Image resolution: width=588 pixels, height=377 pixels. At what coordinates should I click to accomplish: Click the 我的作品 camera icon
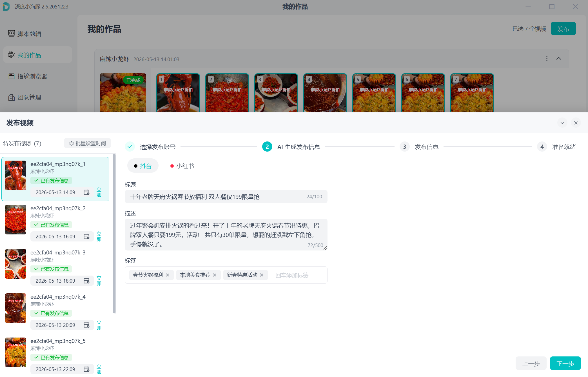coord(12,55)
